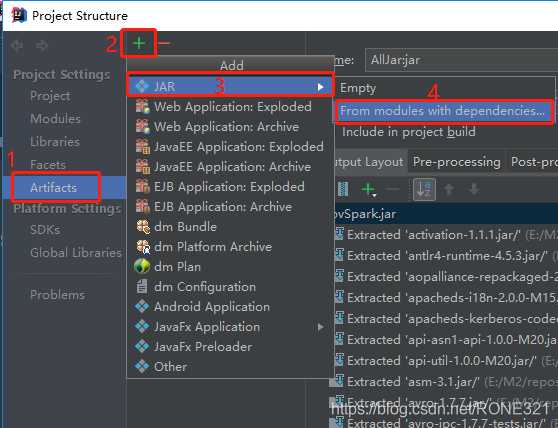Click the Create Archive icon in Output Layout toolbar
Screen dimensions: 558x428
click(x=343, y=189)
